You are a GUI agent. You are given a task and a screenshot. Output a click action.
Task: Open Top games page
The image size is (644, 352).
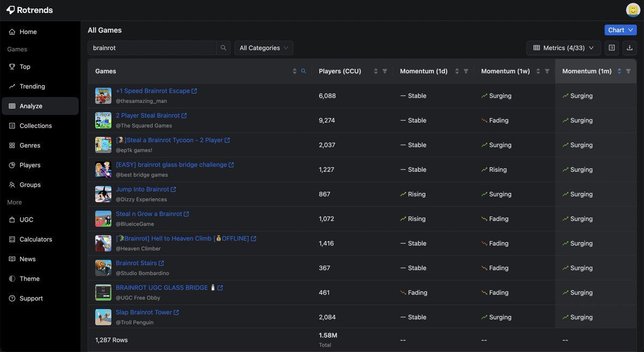(40, 67)
